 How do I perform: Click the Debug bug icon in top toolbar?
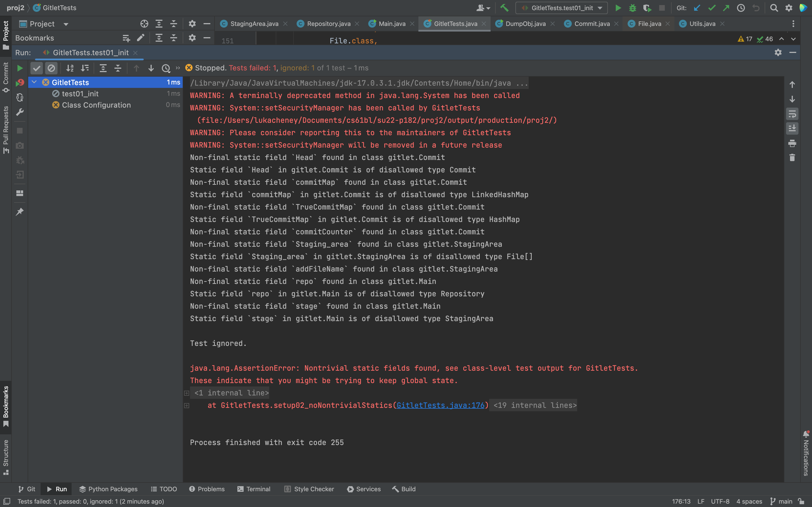click(x=632, y=8)
